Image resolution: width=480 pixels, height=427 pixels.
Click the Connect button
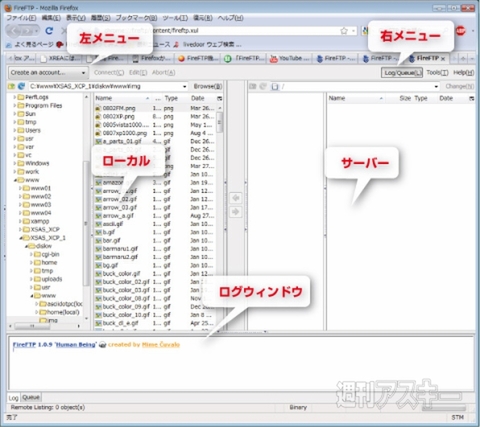pos(109,73)
